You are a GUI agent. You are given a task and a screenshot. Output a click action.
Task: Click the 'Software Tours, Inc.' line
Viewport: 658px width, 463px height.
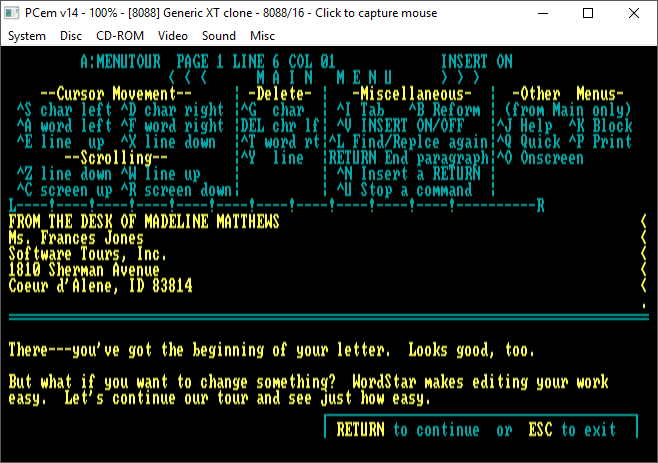point(88,254)
